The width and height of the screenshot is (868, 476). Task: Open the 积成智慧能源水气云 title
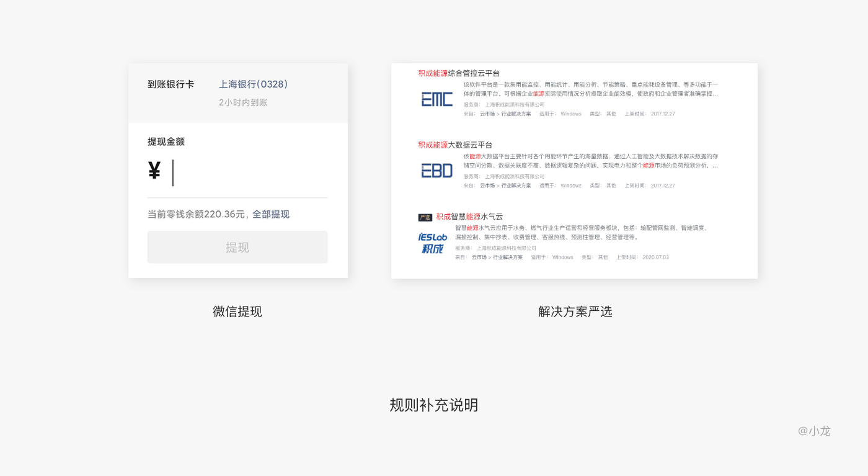(x=469, y=217)
